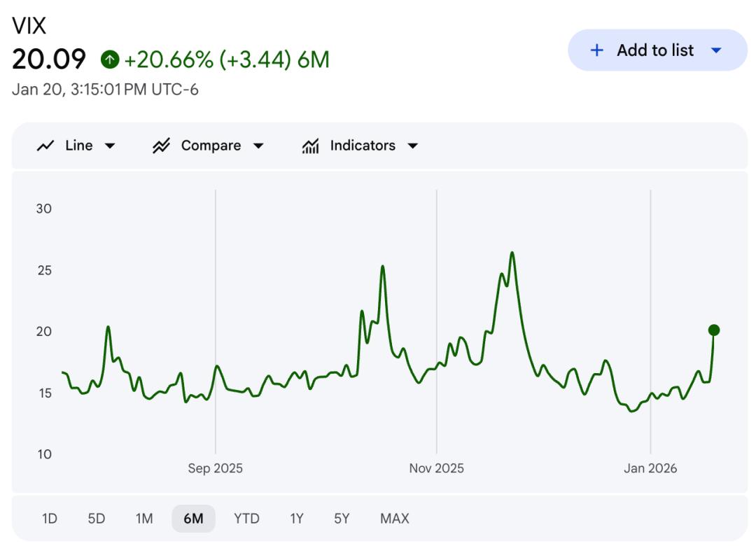Show the 1Y chart range
The height and width of the screenshot is (546, 756).
(297, 519)
